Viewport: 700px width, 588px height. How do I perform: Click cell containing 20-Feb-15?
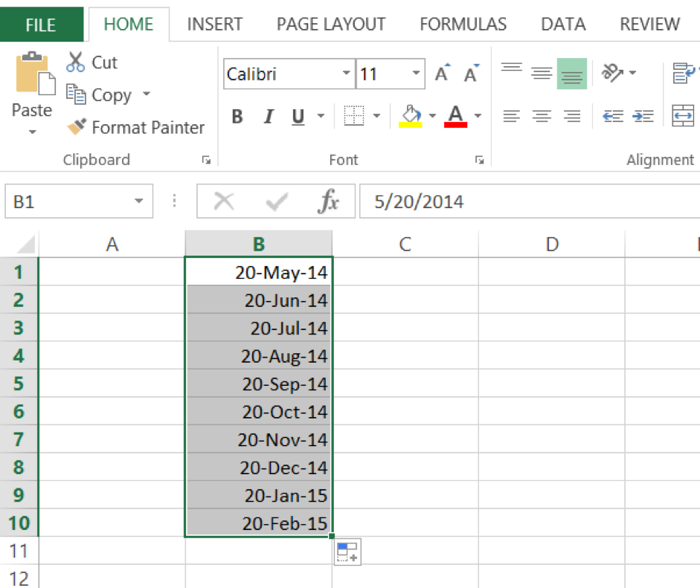pyautogui.click(x=258, y=523)
